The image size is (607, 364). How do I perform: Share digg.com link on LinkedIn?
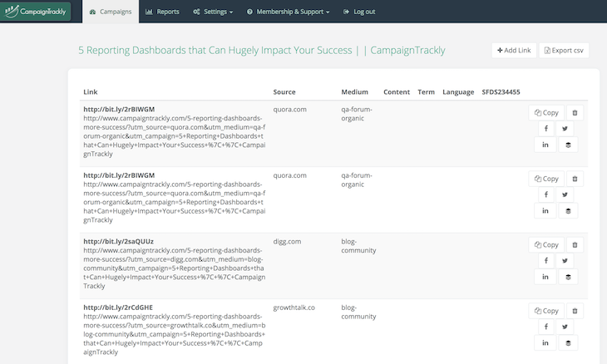(545, 277)
